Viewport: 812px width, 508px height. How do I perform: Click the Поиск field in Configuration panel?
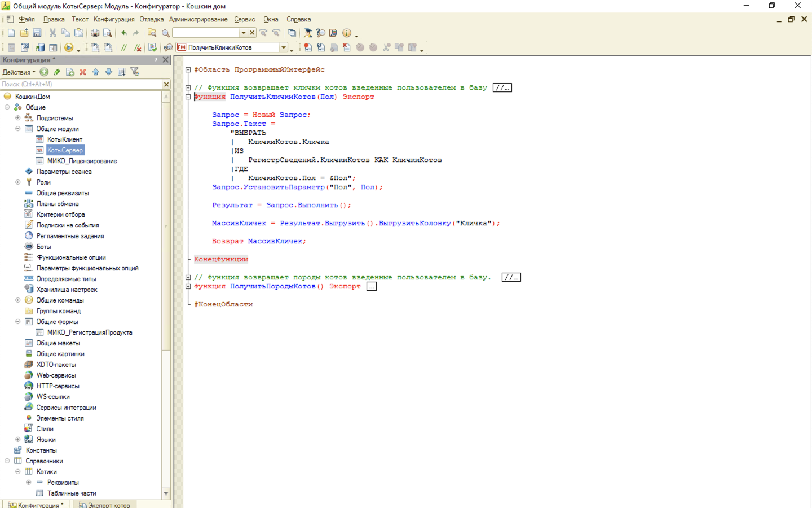81,84
